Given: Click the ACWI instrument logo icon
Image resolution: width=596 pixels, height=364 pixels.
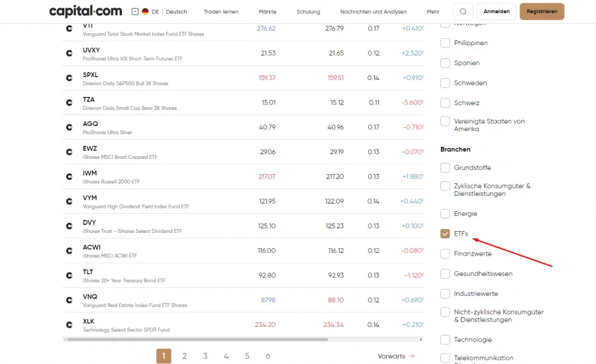Looking at the screenshot, I should (69, 251).
